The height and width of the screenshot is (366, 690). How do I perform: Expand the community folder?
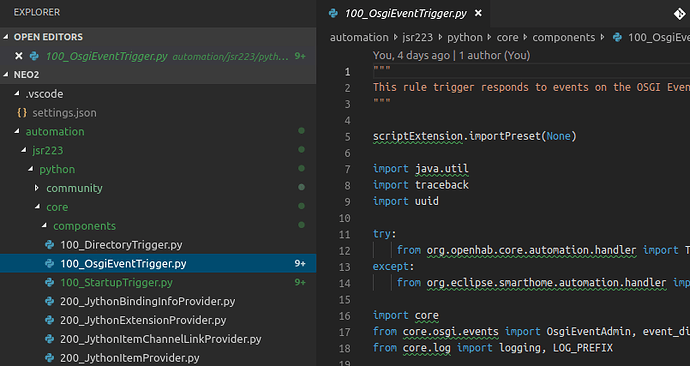click(x=37, y=188)
